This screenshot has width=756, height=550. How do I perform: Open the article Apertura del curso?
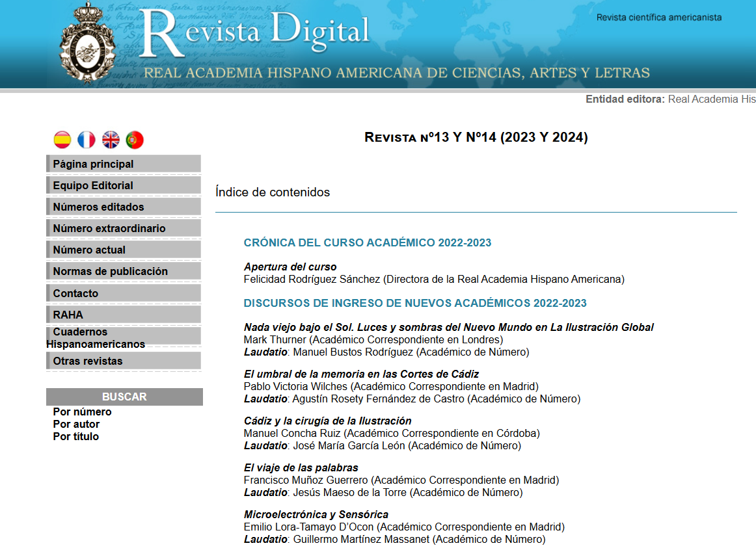(x=290, y=267)
